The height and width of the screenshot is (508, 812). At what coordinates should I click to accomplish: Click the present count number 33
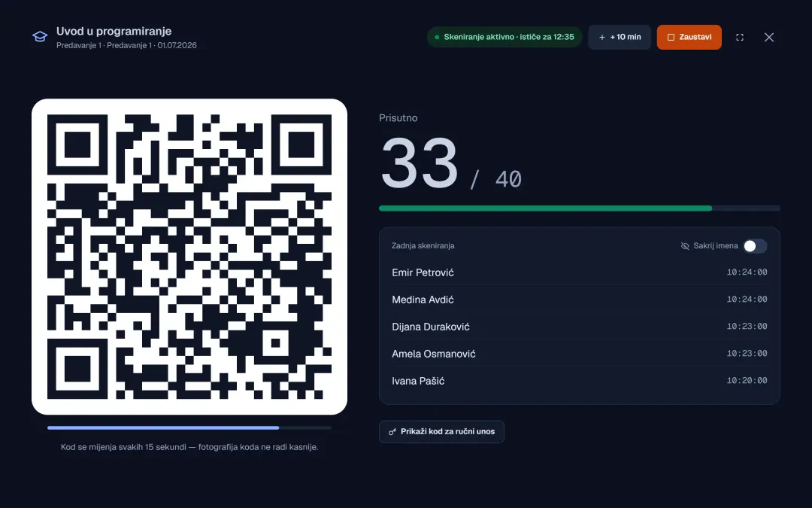(x=420, y=163)
